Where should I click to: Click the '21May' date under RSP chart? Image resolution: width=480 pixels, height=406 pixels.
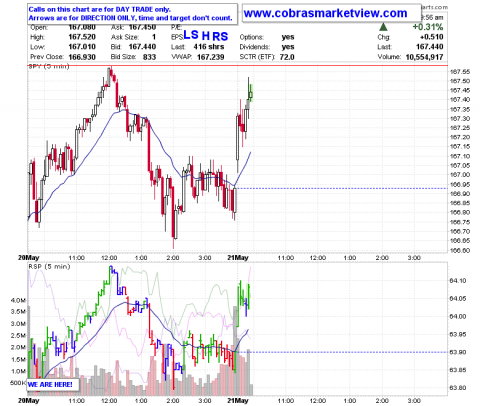tap(238, 400)
